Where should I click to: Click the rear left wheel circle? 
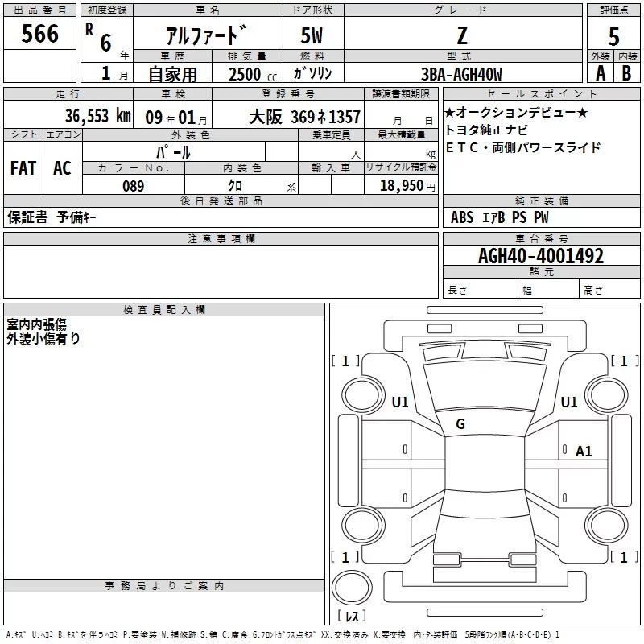(363, 525)
